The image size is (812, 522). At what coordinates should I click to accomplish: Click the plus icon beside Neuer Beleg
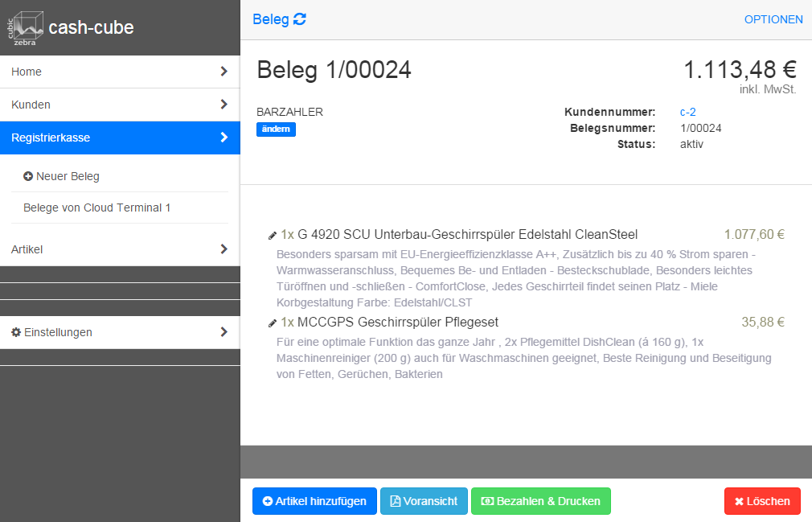(x=28, y=176)
